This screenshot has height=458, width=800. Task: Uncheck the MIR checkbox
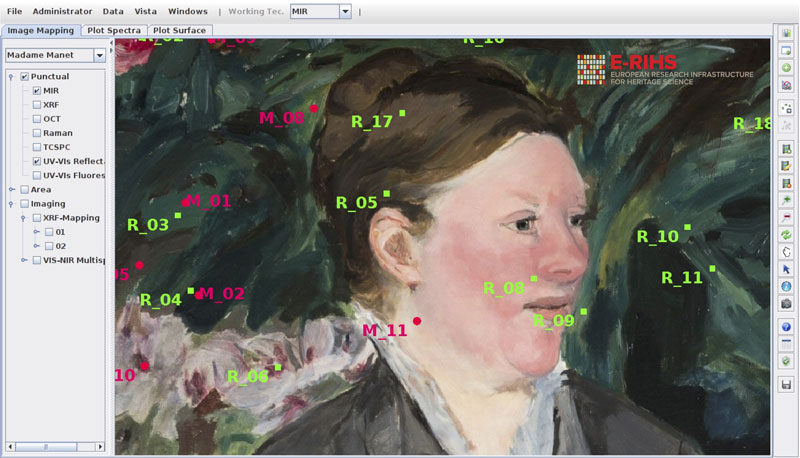[x=37, y=91]
